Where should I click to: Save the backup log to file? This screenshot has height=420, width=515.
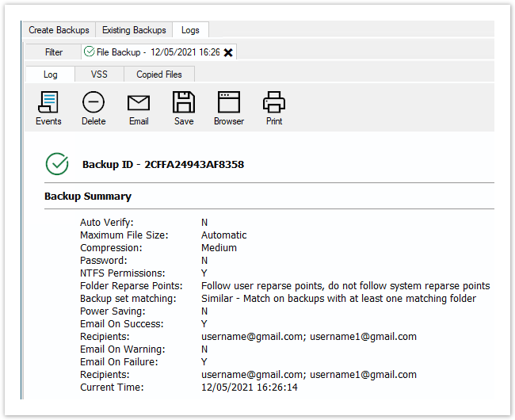tap(184, 109)
